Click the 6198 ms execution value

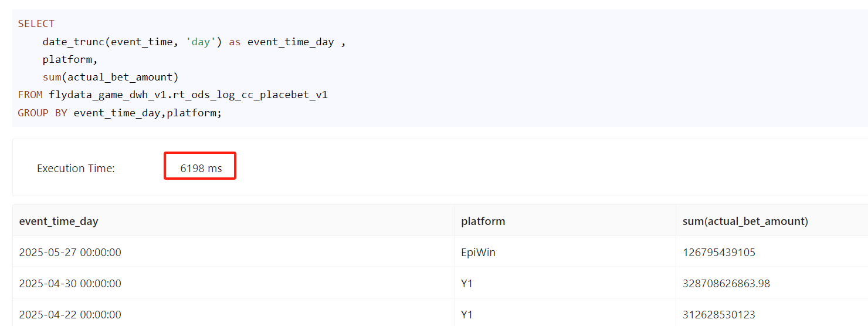[x=201, y=169]
